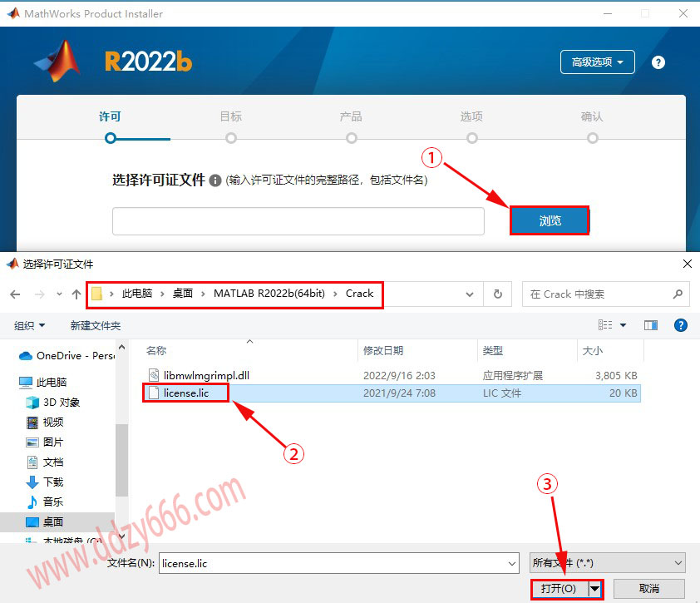Viewport: 700px width, 603px height.
Task: Expand the 文件名 combo box dropdown
Action: [x=512, y=564]
